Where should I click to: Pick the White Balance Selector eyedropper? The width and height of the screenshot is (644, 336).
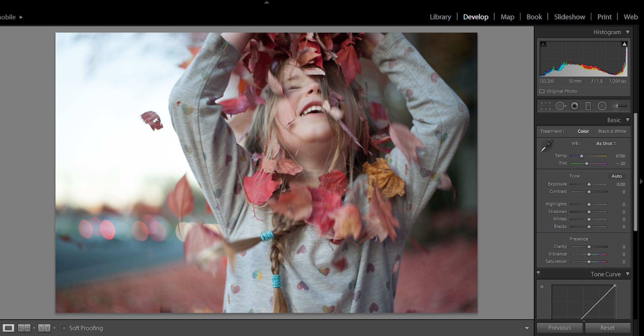coord(547,146)
